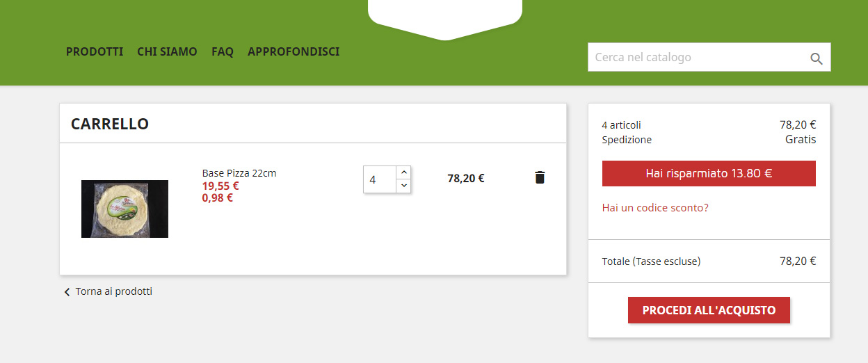
Task: Go to the FAQ page
Action: coord(223,51)
